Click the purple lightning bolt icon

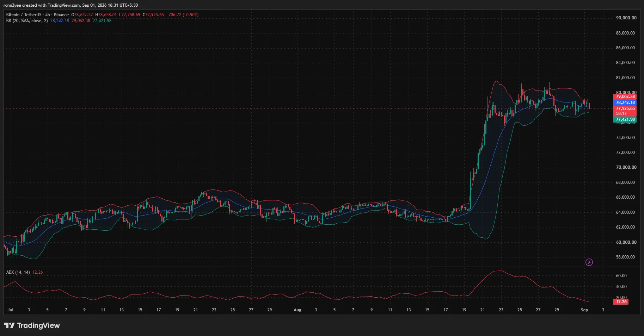click(589, 262)
